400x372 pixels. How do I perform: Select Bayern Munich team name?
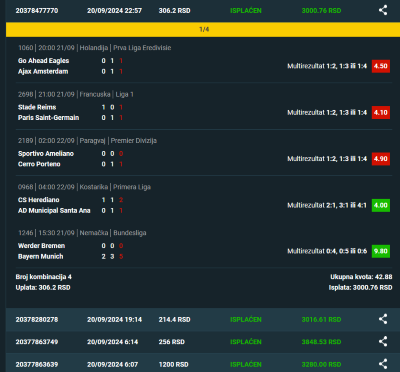[40, 256]
